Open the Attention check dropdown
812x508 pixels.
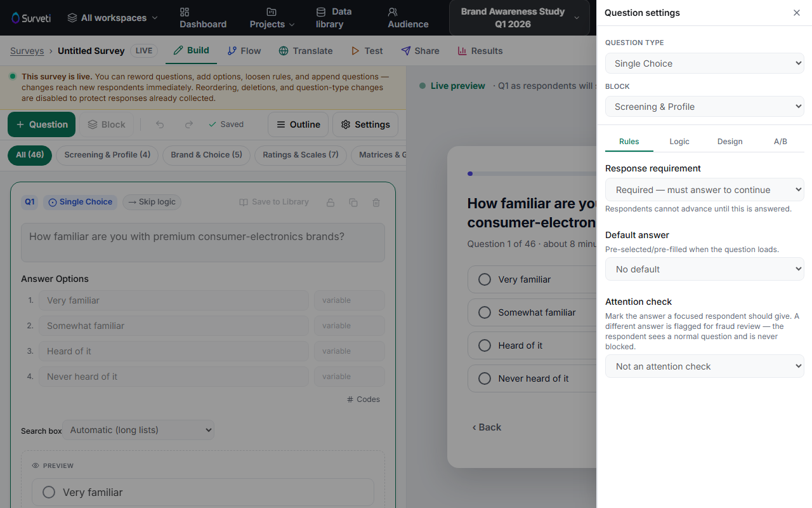705,366
